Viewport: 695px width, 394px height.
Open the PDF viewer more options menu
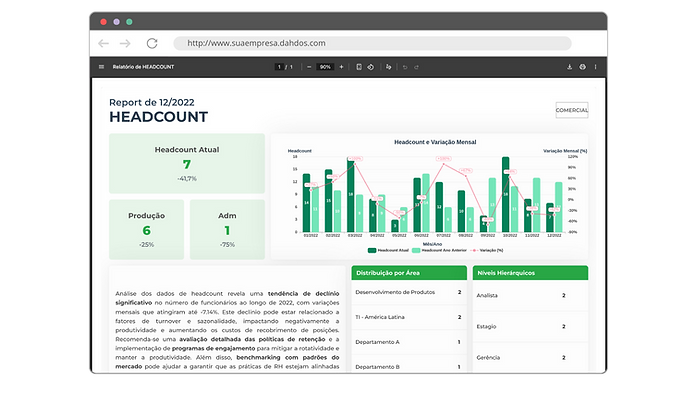595,67
